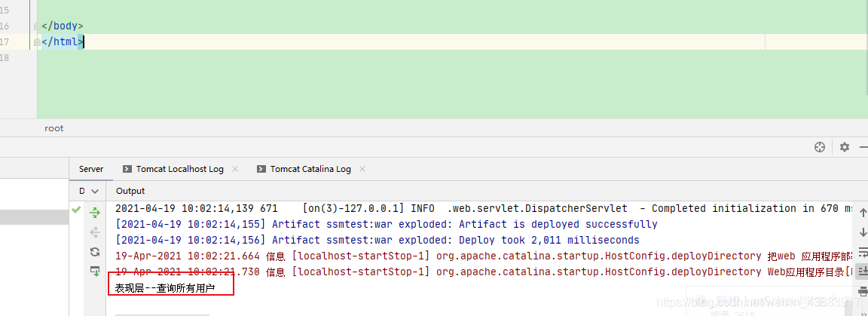Close the Tomcat Localhost Log tab
868x316 pixels.
(235, 169)
